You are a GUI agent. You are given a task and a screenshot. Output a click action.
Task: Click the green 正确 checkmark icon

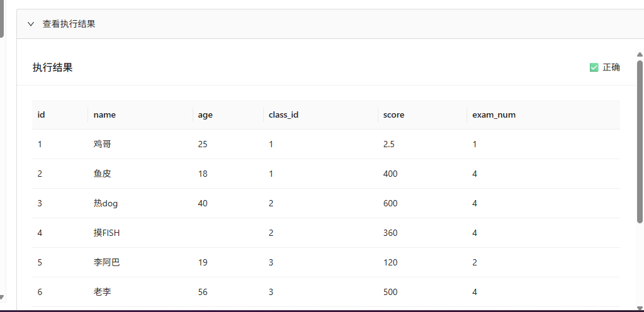594,67
